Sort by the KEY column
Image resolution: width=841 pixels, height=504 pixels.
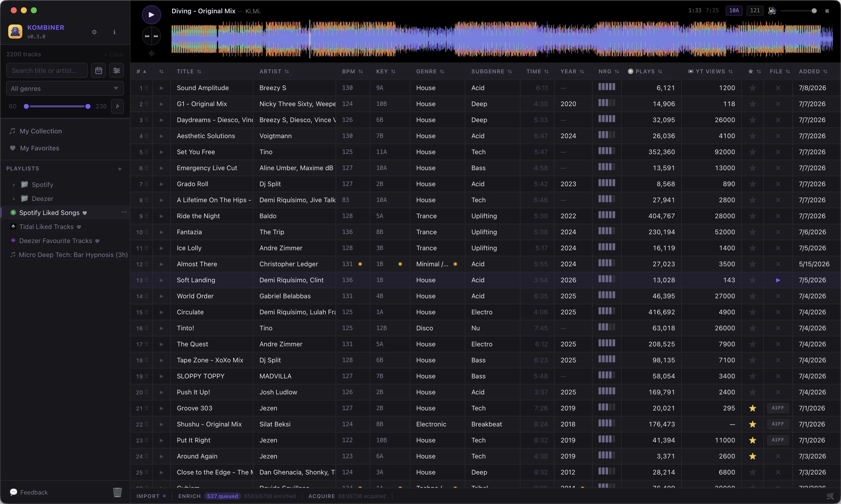(x=386, y=71)
